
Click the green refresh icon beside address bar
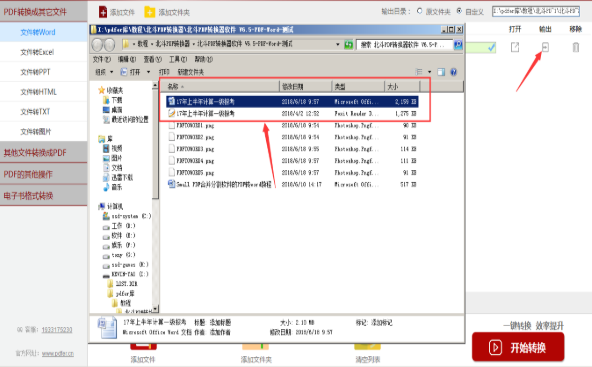(348, 45)
